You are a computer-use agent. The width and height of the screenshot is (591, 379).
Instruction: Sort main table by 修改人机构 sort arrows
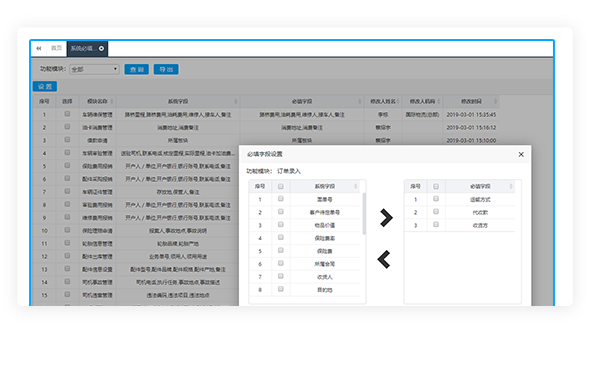click(439, 101)
